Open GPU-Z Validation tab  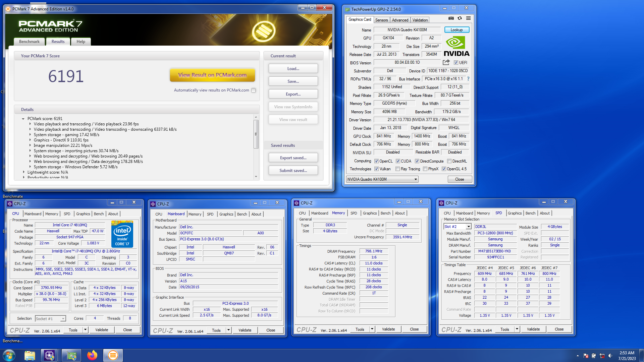pos(420,20)
